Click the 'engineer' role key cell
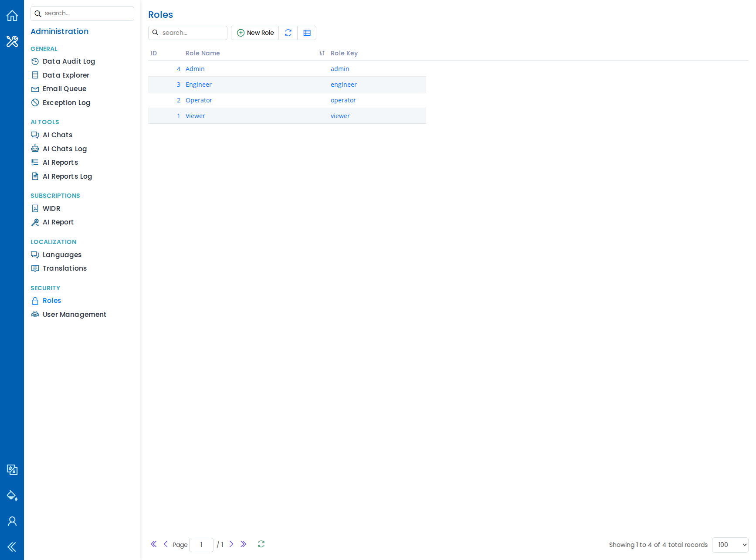The width and height of the screenshot is (756, 560). pyautogui.click(x=343, y=85)
